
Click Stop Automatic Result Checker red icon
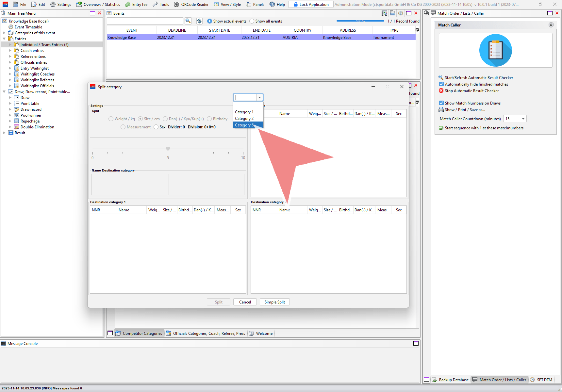point(441,91)
